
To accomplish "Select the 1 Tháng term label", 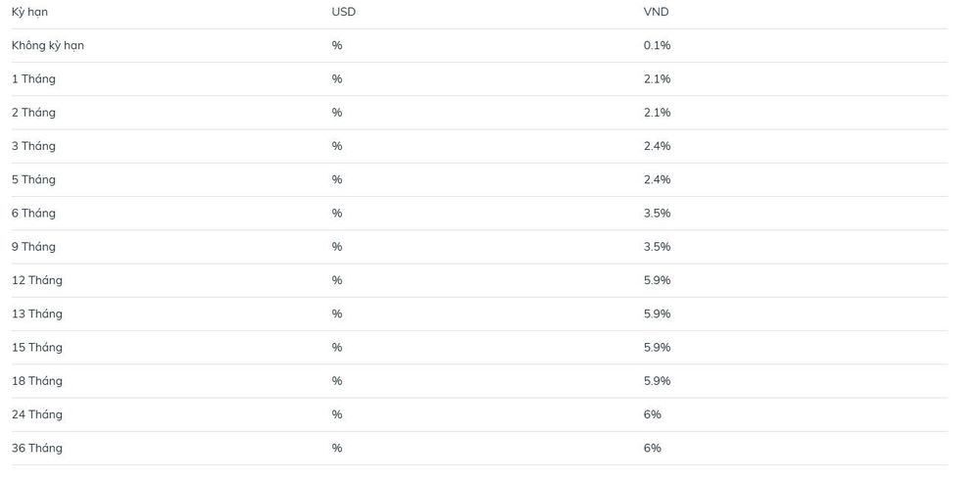I will coord(33,79).
